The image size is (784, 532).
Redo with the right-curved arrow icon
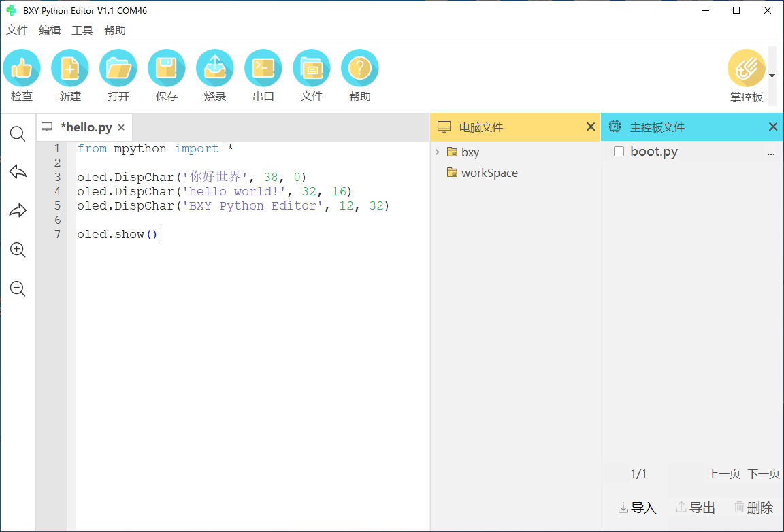[x=18, y=210]
